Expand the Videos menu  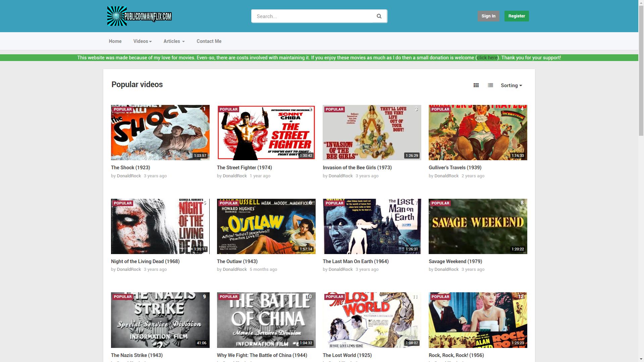(143, 41)
